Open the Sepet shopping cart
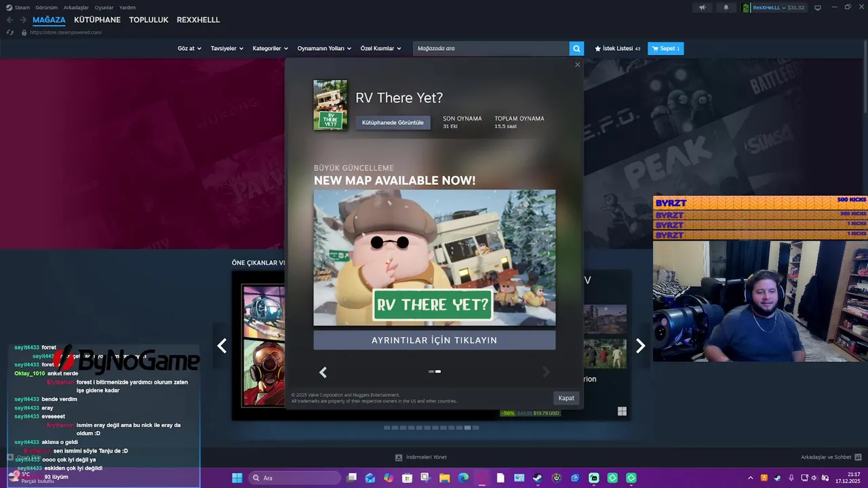This screenshot has height=488, width=868. (665, 48)
